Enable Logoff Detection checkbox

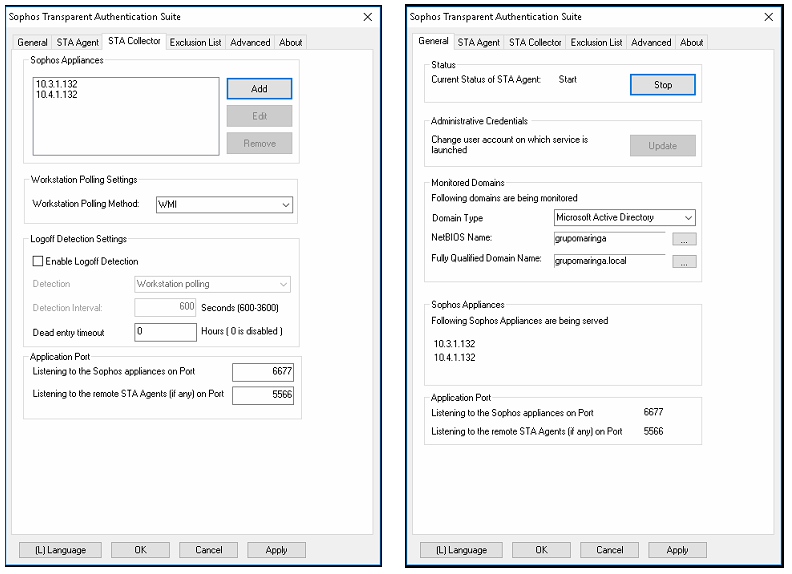[x=39, y=261]
